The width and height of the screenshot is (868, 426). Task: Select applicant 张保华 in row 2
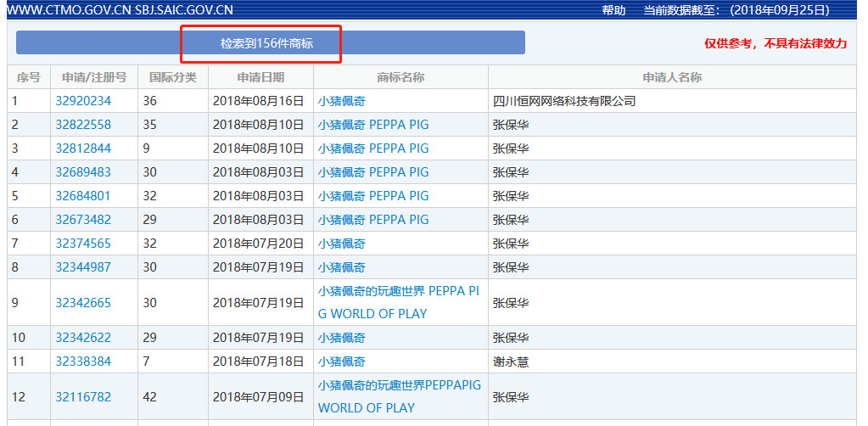tap(511, 126)
